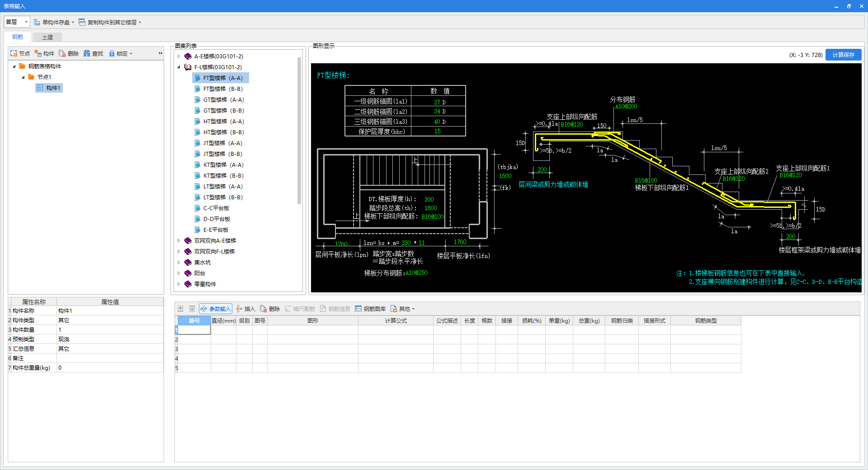Click the 梯板厚度 value 200
This screenshot has width=868, height=470.
click(x=429, y=199)
